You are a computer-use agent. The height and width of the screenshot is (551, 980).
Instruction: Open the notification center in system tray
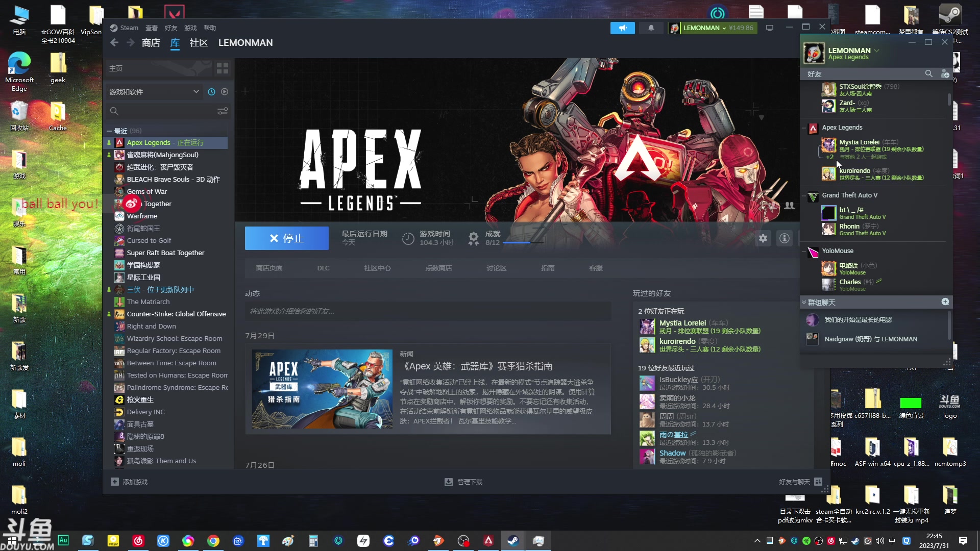coord(963,541)
